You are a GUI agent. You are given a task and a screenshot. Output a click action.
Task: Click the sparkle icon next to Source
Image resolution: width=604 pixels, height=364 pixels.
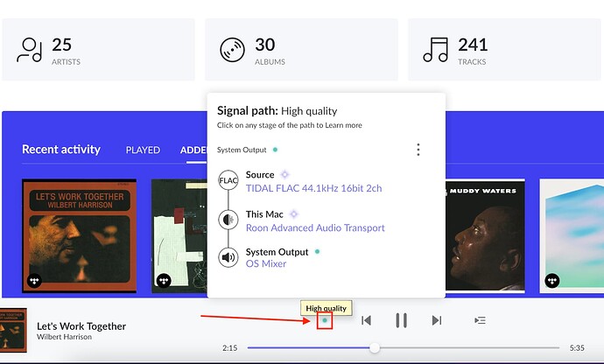284,174
